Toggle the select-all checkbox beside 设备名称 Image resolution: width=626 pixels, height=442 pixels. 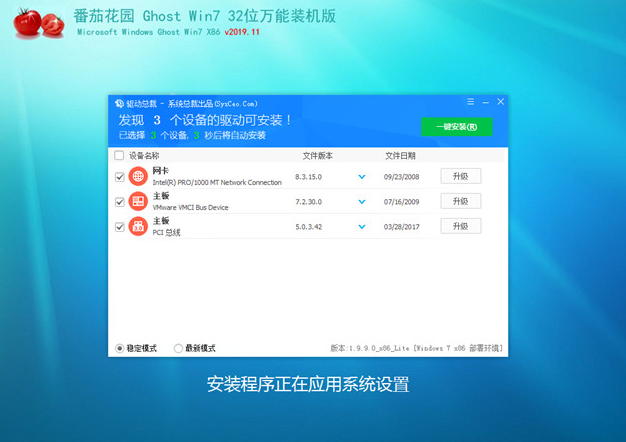[x=119, y=155]
